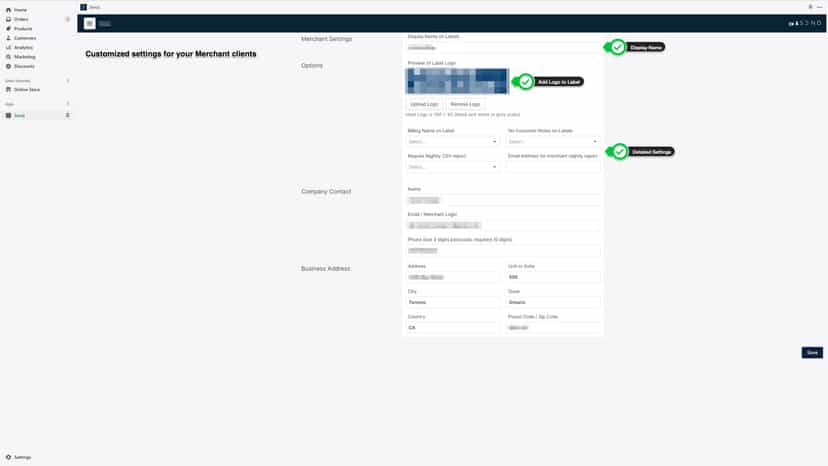Click the Upload Logo button
This screenshot has width=828, height=466.
click(425, 105)
